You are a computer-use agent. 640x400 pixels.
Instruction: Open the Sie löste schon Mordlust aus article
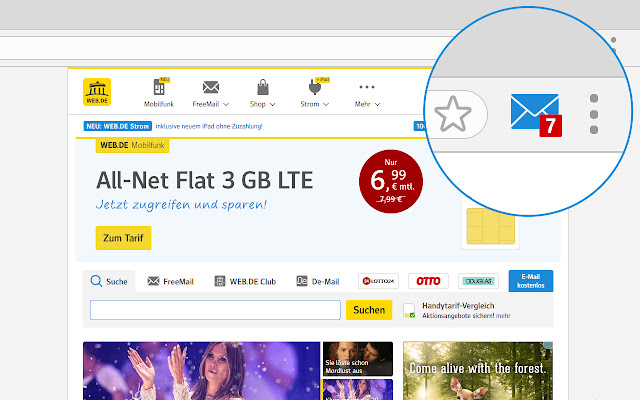358,359
